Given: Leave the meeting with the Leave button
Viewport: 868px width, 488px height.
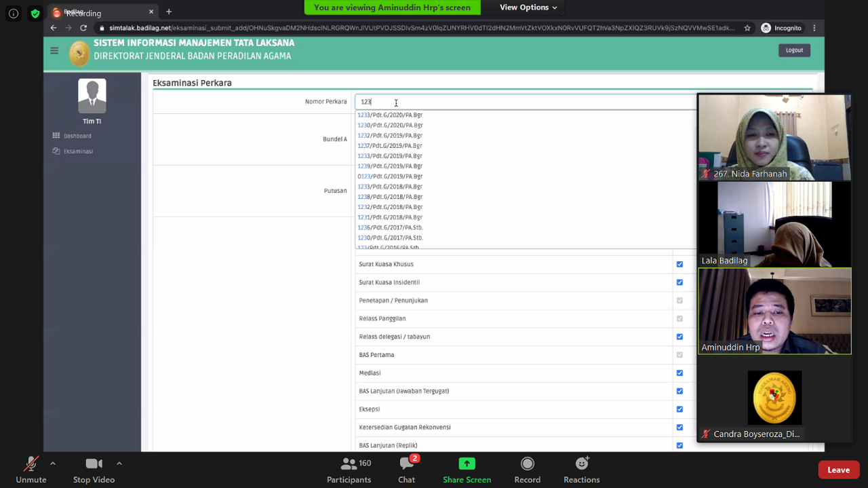Looking at the screenshot, I should pyautogui.click(x=838, y=470).
